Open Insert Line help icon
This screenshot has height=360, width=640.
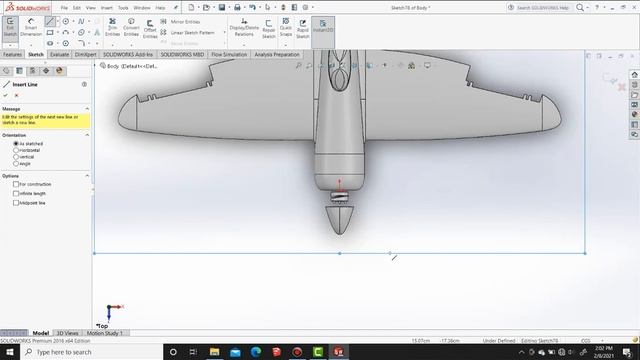(84, 84)
